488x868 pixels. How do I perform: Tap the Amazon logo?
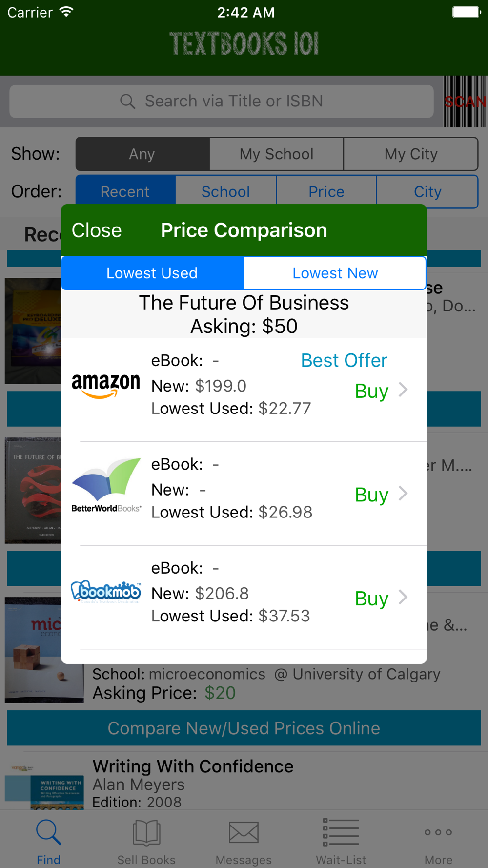(x=106, y=386)
